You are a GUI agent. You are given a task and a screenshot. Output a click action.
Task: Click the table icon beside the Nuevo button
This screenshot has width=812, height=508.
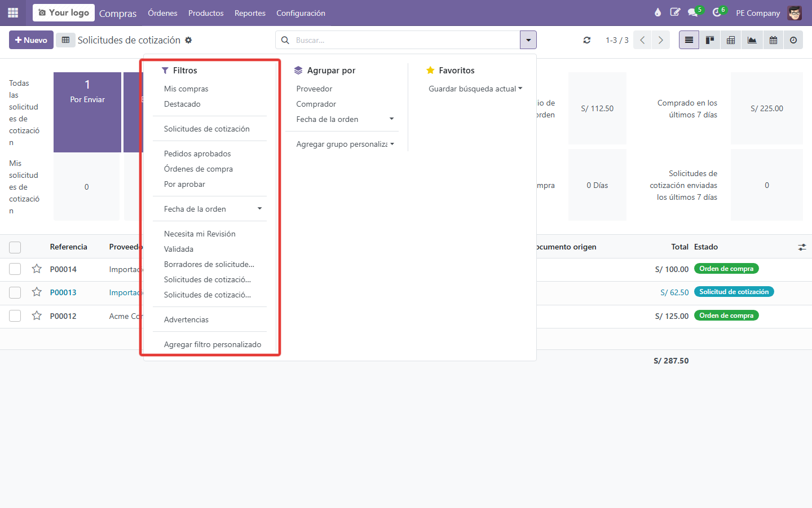pyautogui.click(x=65, y=40)
